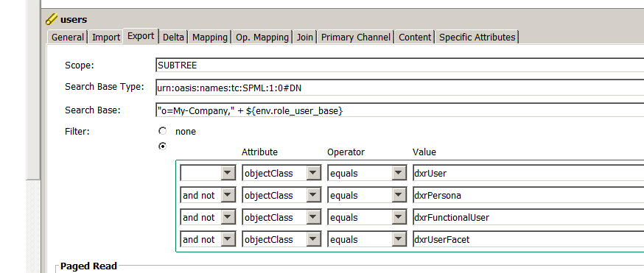The image size is (644, 273).
Task: Go to the Primary Channel tab
Action: point(356,38)
